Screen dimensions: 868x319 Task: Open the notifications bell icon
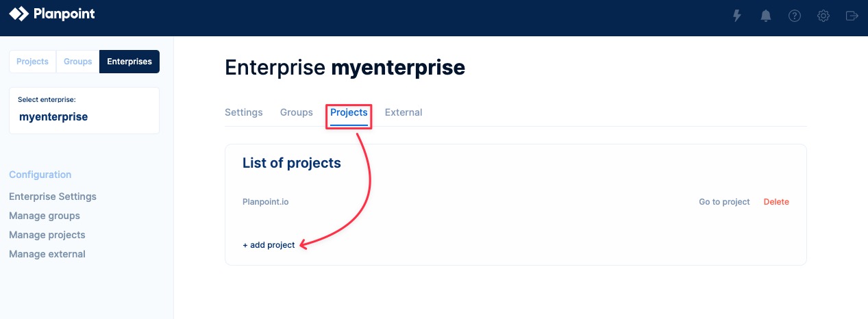766,16
